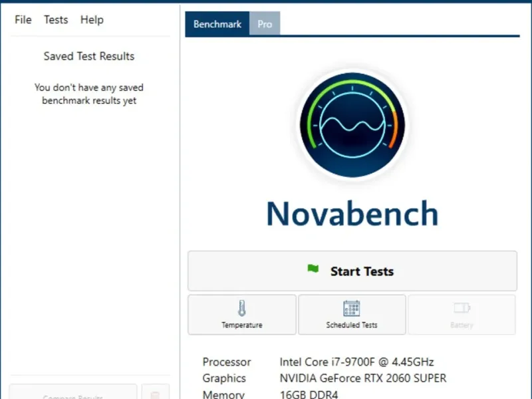Click the calendar icon for Scheduled Tests
This screenshot has height=399, width=532.
(x=352, y=308)
